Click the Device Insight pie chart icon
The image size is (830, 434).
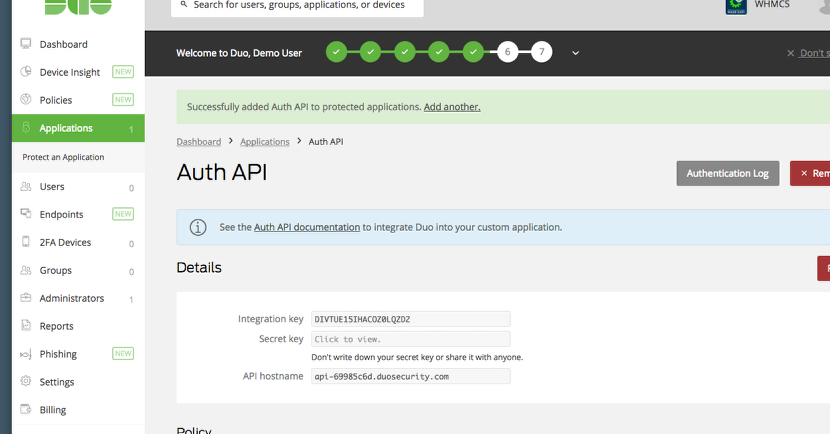click(x=25, y=71)
